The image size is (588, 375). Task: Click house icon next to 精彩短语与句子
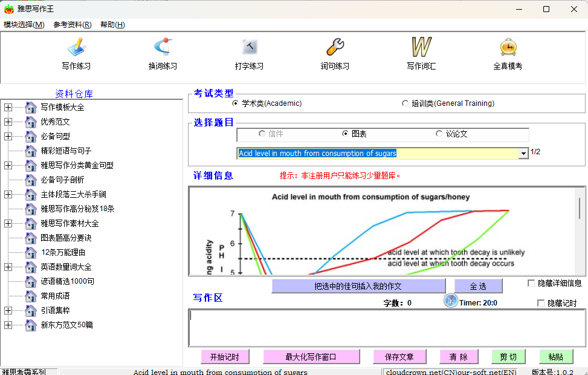(x=31, y=151)
